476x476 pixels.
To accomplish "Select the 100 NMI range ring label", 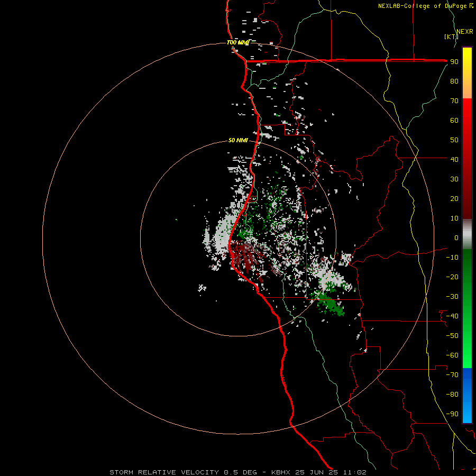I will pos(237,42).
